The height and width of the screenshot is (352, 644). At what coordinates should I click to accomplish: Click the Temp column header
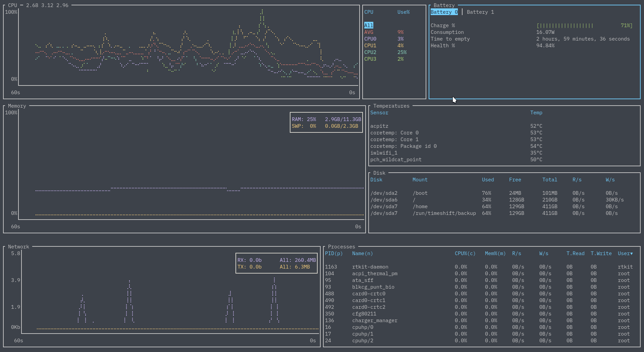click(x=536, y=113)
